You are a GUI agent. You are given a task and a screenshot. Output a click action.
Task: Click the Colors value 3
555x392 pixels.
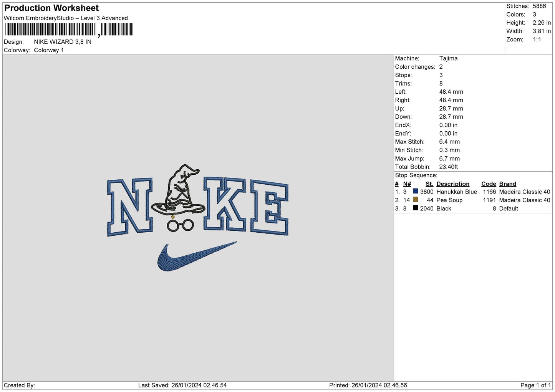pos(535,15)
